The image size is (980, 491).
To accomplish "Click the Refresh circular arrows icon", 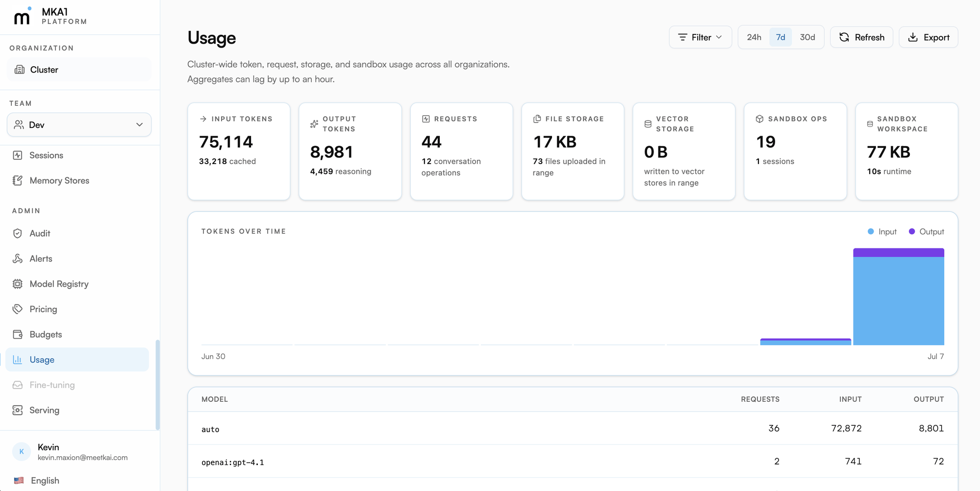I will (x=844, y=37).
